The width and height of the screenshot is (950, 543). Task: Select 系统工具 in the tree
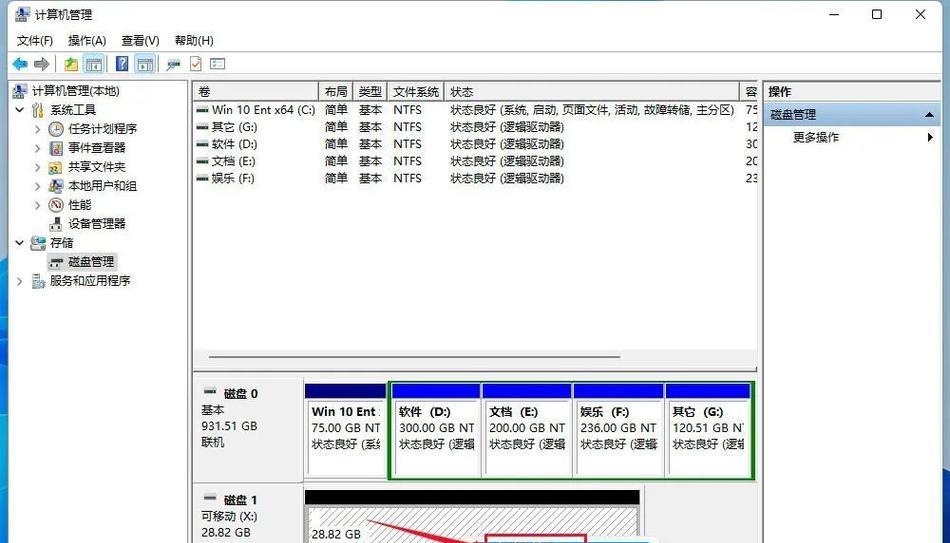(73, 110)
